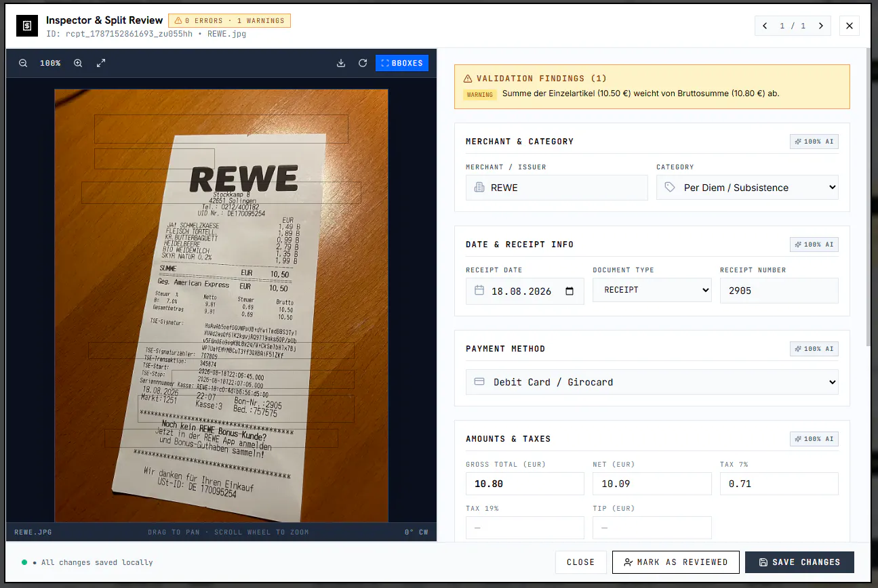The height and width of the screenshot is (588, 878).
Task: Click the Merchant & Category section heading
Action: (x=519, y=142)
